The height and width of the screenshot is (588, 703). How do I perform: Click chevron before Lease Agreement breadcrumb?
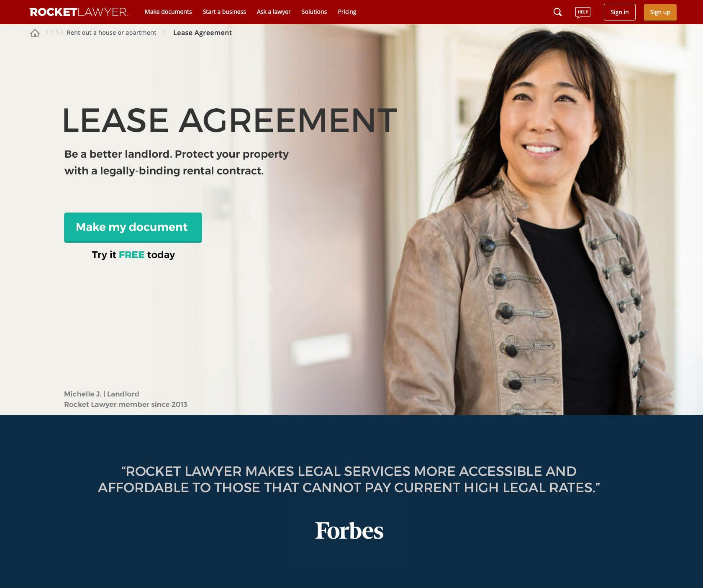coord(164,32)
